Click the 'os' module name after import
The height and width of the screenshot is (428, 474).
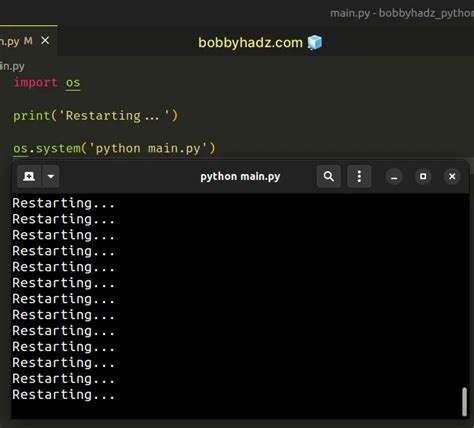pos(73,83)
